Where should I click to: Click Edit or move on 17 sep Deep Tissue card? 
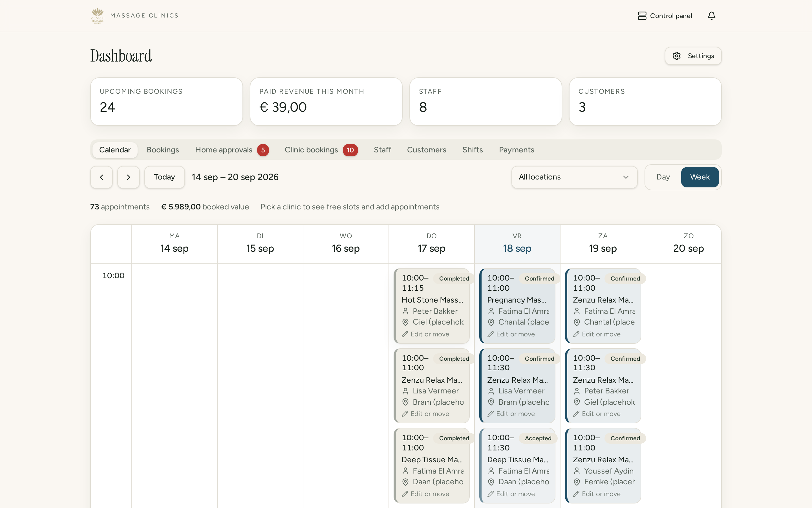tap(425, 494)
